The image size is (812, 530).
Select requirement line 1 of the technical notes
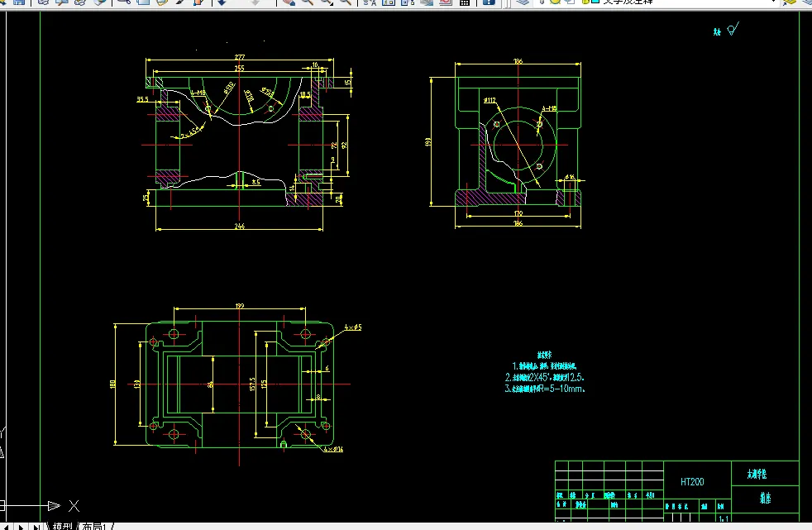tap(544, 366)
